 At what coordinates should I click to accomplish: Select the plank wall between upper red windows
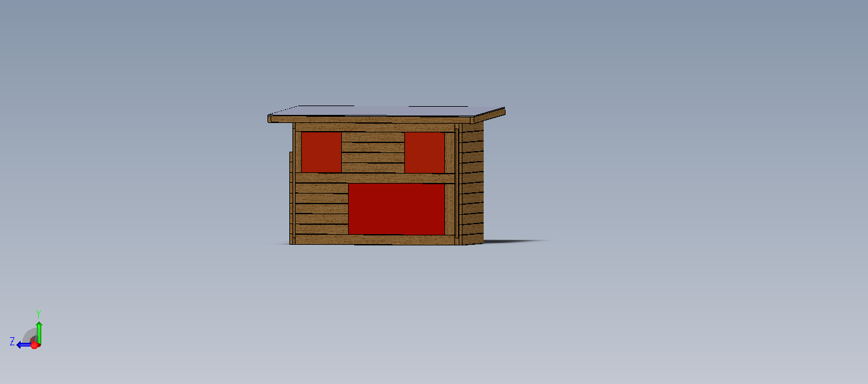373,152
